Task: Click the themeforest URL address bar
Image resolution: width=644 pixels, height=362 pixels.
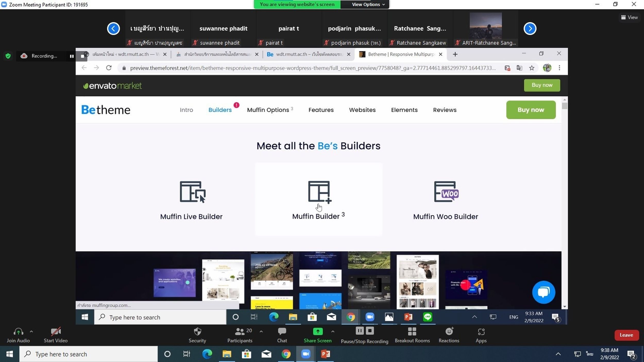Action: pos(313,68)
